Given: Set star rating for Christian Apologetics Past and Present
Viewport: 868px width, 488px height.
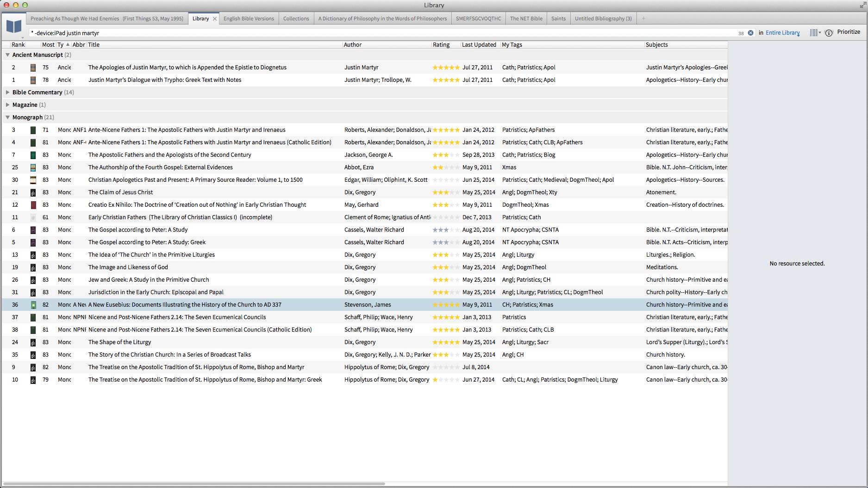Looking at the screenshot, I should click(446, 180).
